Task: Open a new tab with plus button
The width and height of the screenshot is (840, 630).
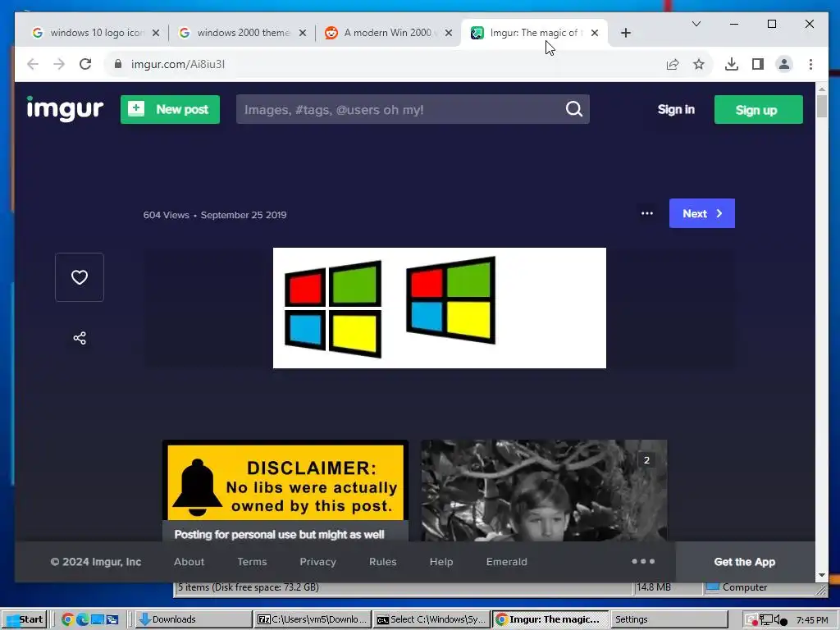Action: click(626, 33)
